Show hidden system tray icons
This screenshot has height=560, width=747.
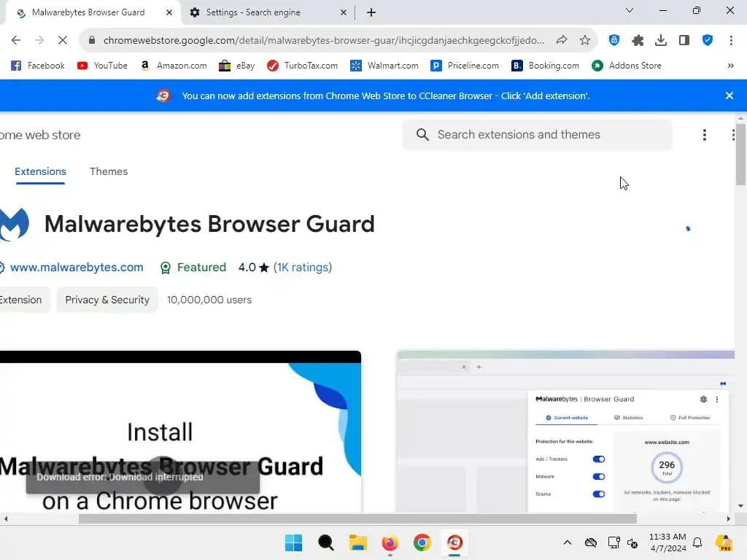(x=568, y=542)
